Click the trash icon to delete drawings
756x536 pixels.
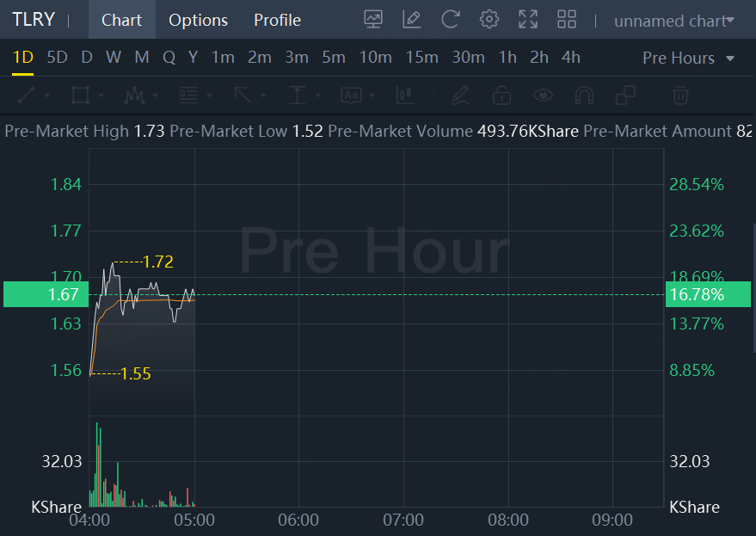pos(680,95)
